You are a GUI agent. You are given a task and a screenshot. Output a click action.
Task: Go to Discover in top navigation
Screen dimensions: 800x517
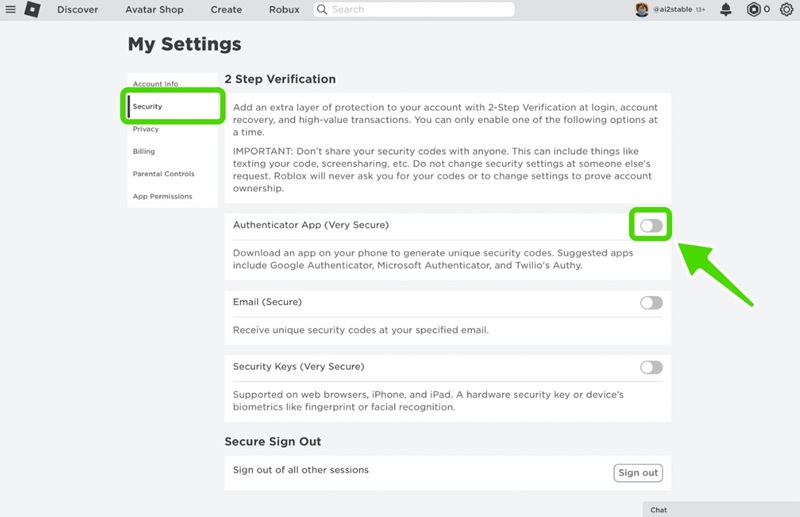(77, 10)
